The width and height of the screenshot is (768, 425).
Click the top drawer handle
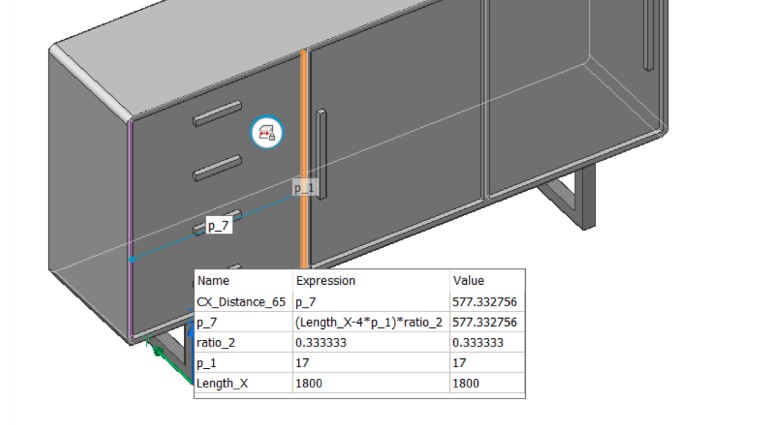coord(217,114)
